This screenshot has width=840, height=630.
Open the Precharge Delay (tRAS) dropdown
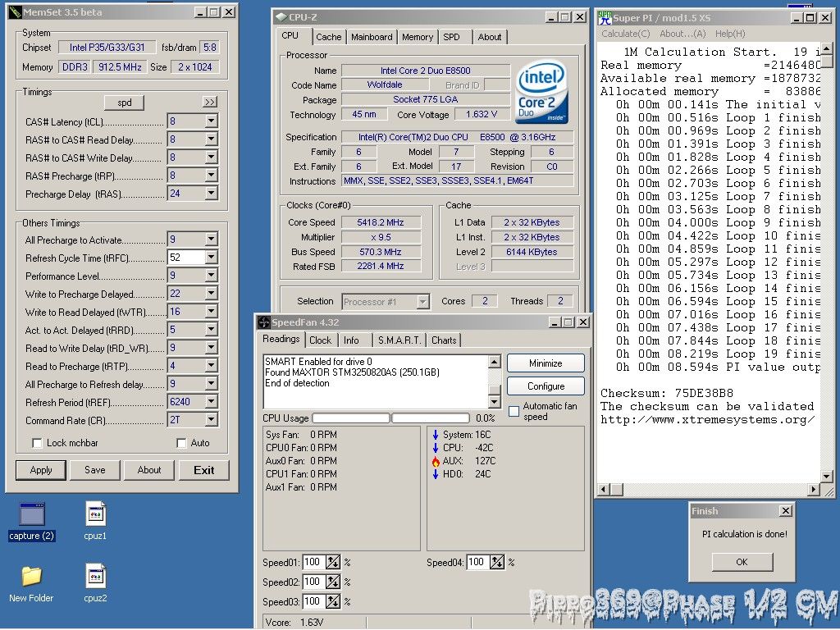pos(212,194)
